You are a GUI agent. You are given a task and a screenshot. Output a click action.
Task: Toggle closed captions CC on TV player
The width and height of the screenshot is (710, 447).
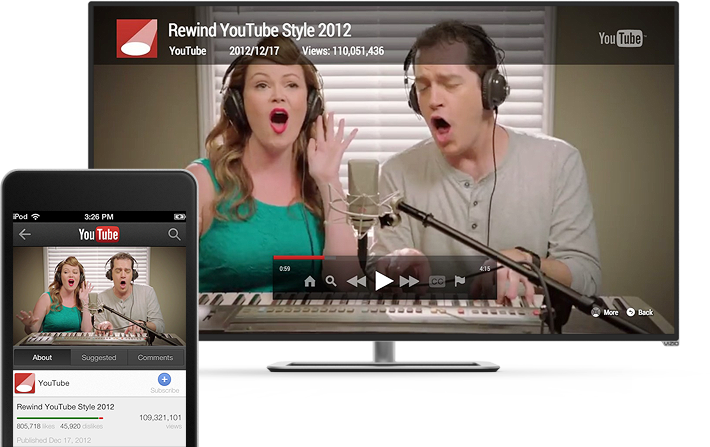coord(437,282)
